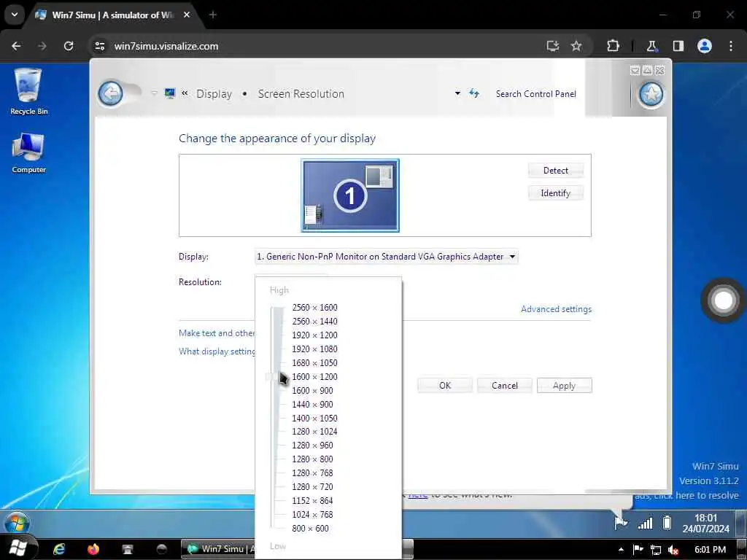Click the Detect button
The image size is (747, 560).
555,171
